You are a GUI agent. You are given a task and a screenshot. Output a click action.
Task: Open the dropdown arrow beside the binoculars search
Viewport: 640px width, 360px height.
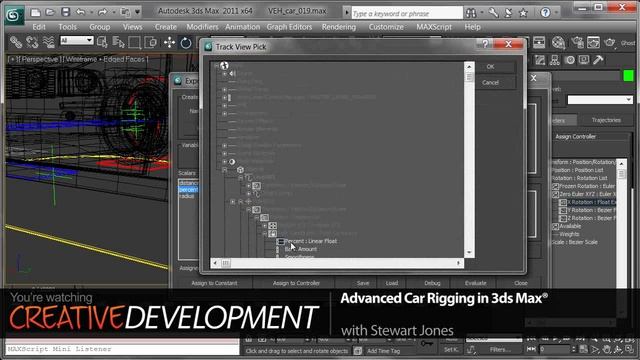pyautogui.click(x=482, y=13)
